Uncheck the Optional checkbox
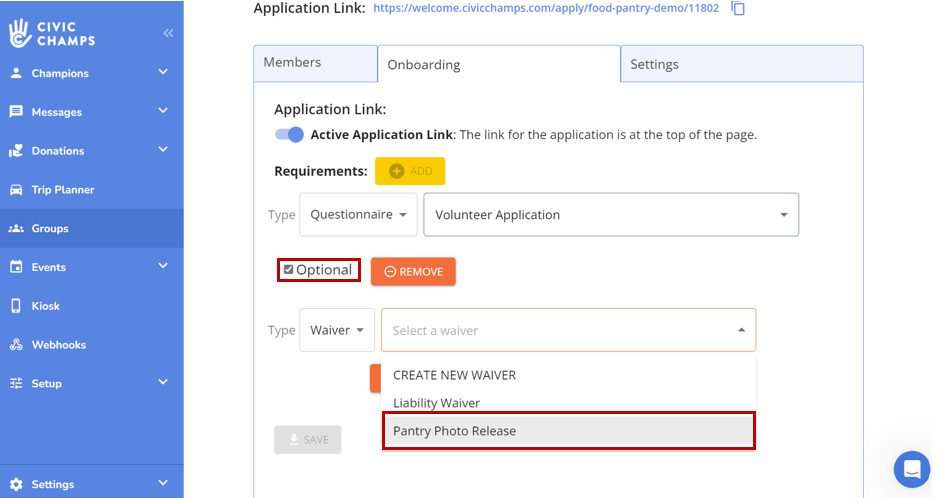943x498 pixels. 289,270
